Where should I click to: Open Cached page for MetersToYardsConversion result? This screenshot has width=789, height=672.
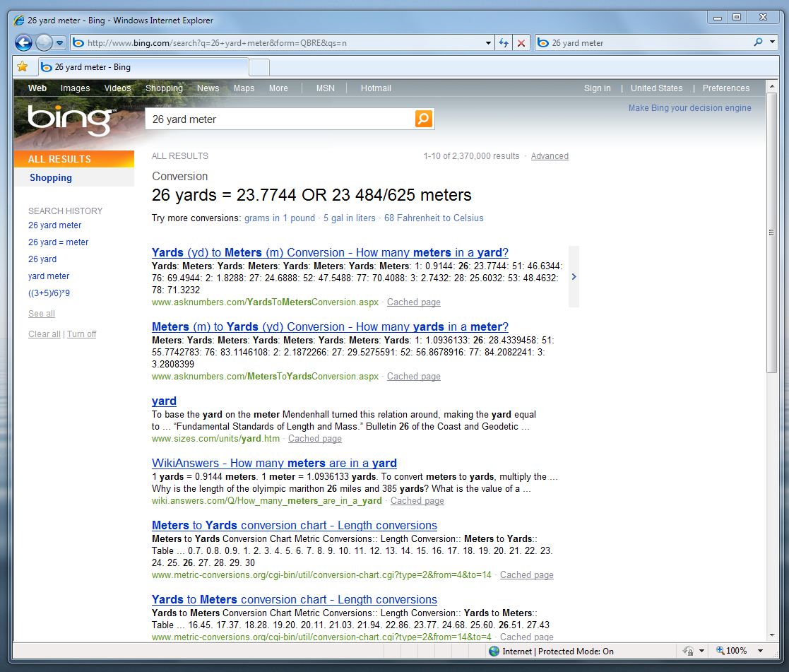click(x=414, y=376)
